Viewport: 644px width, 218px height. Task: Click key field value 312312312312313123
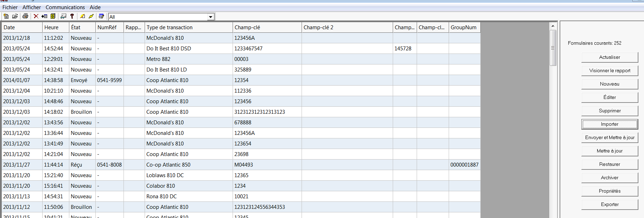[260, 112]
